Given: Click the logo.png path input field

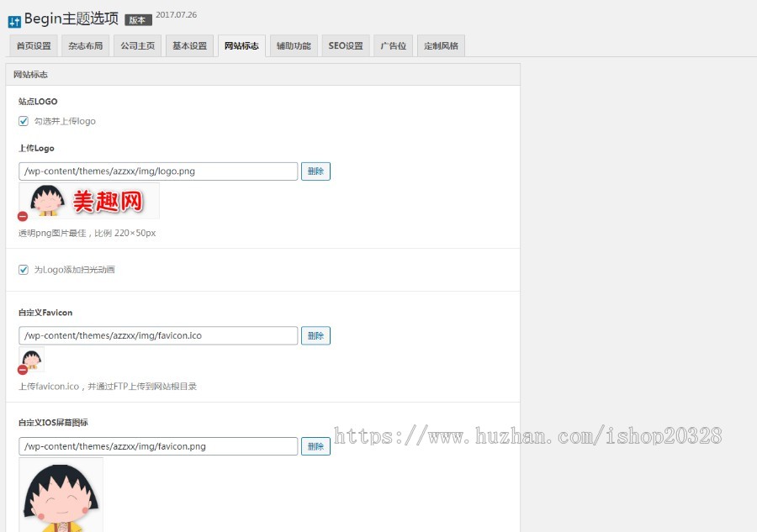Looking at the screenshot, I should pos(158,171).
